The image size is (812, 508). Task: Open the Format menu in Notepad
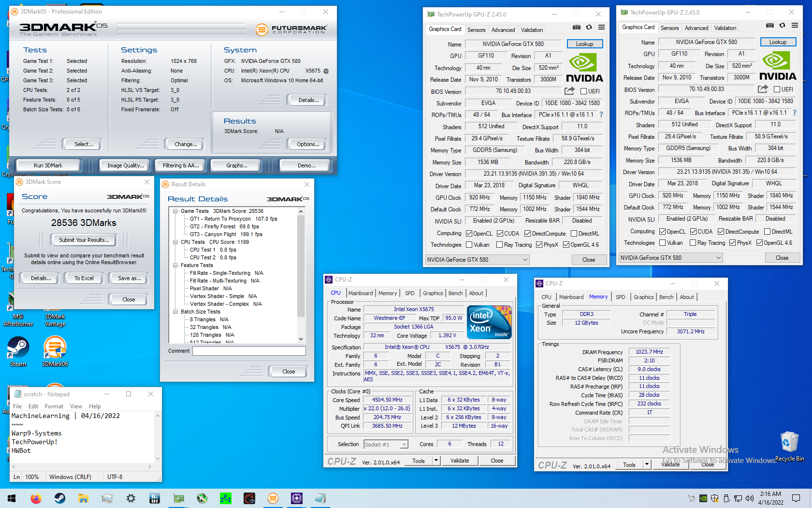(54, 406)
